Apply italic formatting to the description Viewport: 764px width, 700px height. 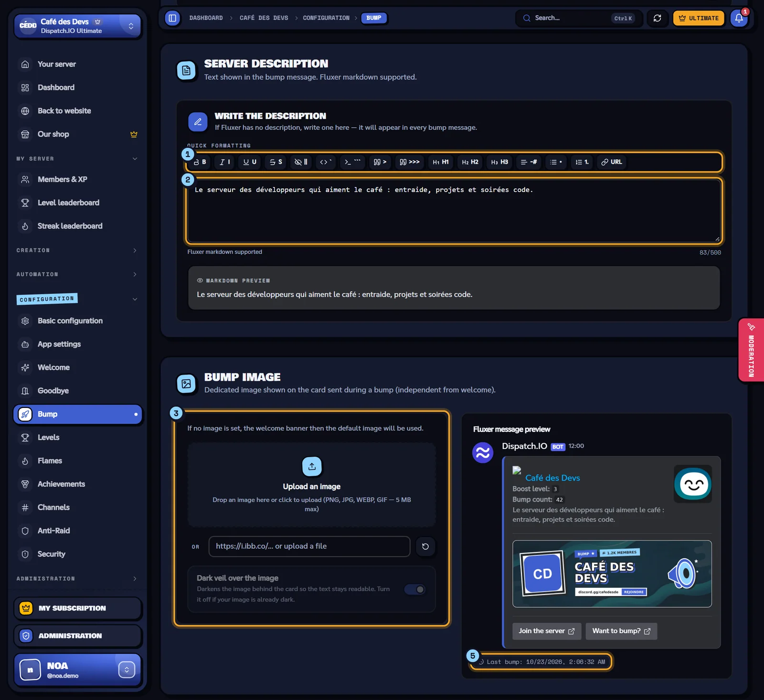click(x=225, y=162)
